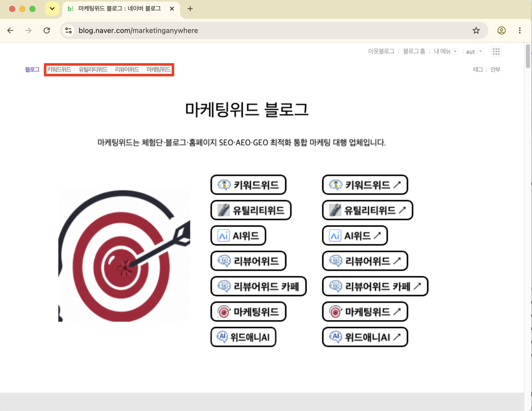The width and height of the screenshot is (532, 411).
Task: Open a new browser tab
Action: click(190, 9)
